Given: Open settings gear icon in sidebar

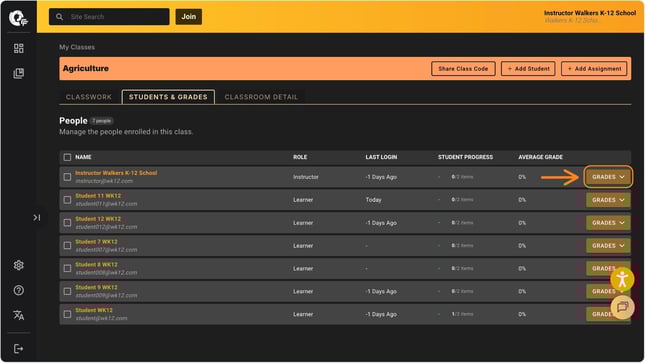Looking at the screenshot, I should pyautogui.click(x=19, y=265).
